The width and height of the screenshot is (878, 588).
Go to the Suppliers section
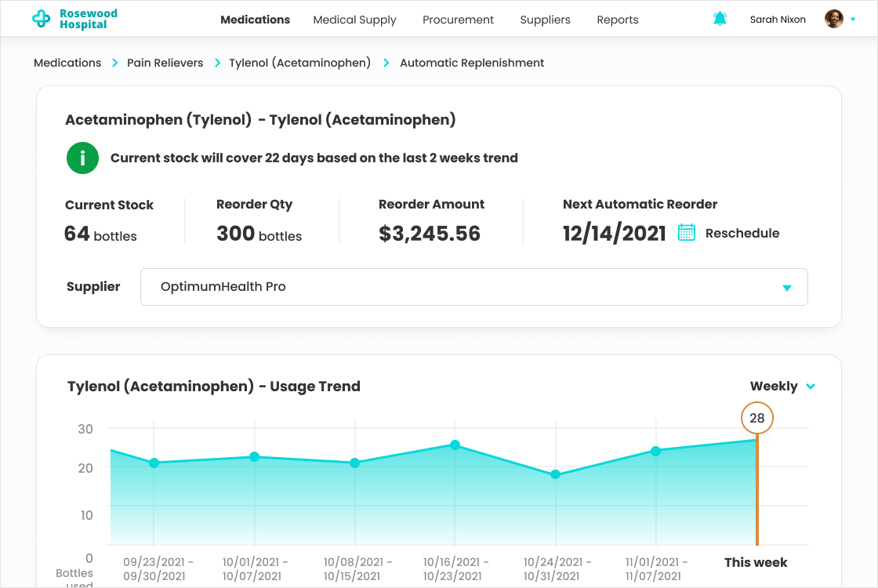pos(545,20)
